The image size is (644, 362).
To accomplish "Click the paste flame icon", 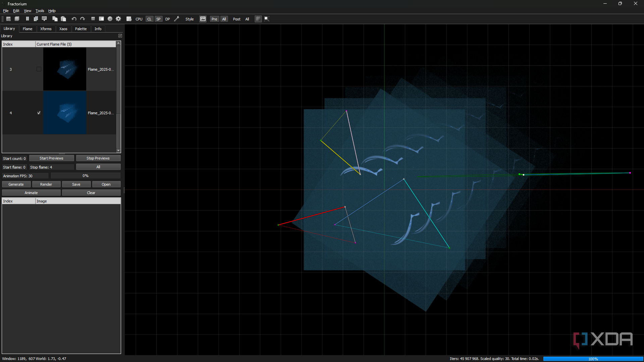I will (x=63, y=19).
